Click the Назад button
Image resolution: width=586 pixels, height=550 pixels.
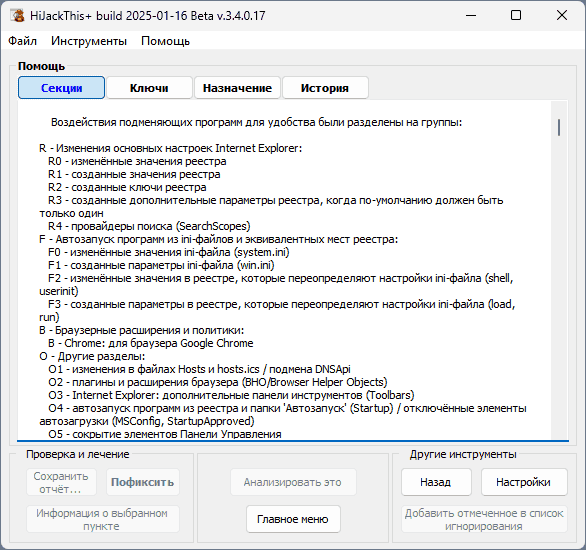(436, 482)
